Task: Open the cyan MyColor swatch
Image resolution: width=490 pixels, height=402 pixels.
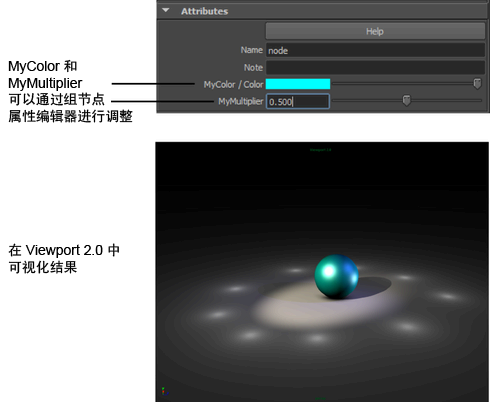Action: point(298,84)
